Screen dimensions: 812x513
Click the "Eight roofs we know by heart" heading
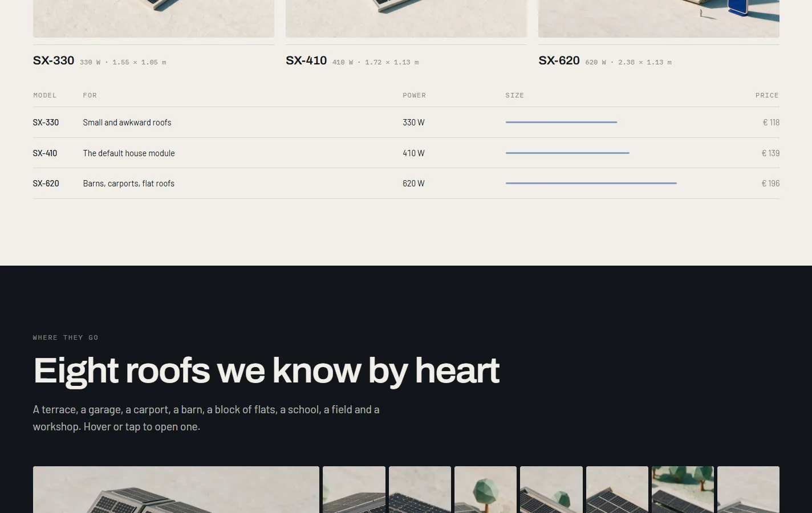[x=266, y=371]
